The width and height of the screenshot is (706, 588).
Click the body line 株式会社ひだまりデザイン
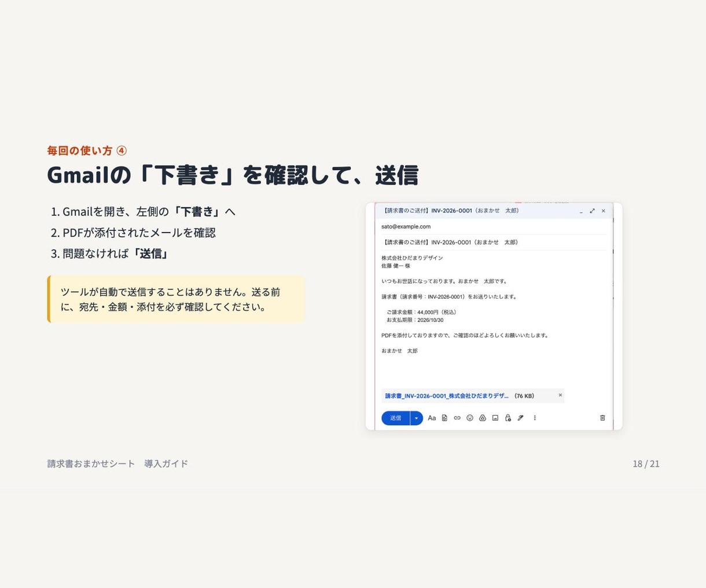coord(412,258)
